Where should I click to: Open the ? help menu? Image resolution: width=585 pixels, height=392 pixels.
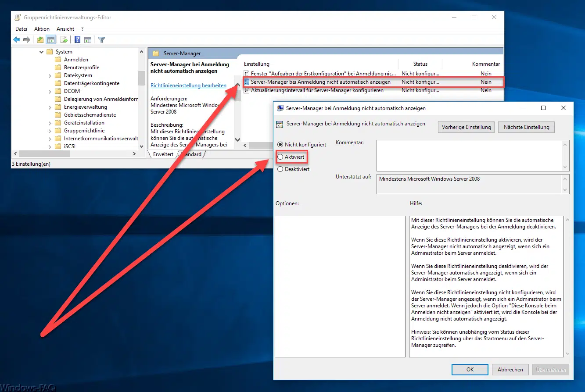(82, 29)
